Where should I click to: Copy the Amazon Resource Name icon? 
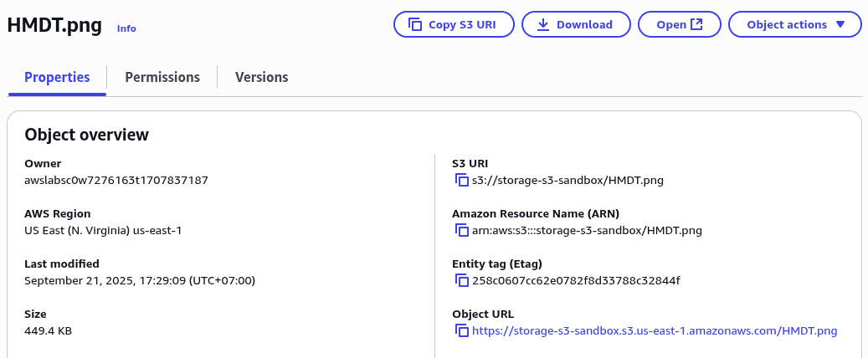[x=462, y=230]
